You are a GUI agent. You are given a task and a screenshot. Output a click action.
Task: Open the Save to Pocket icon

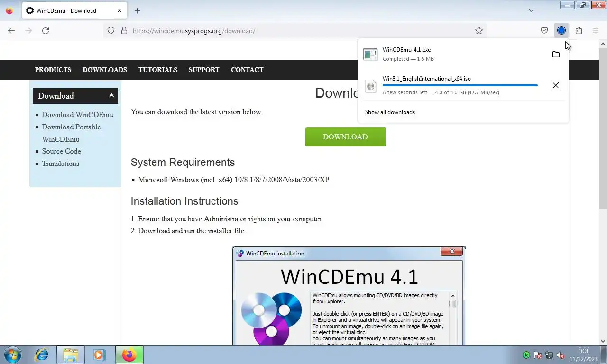[x=544, y=31]
